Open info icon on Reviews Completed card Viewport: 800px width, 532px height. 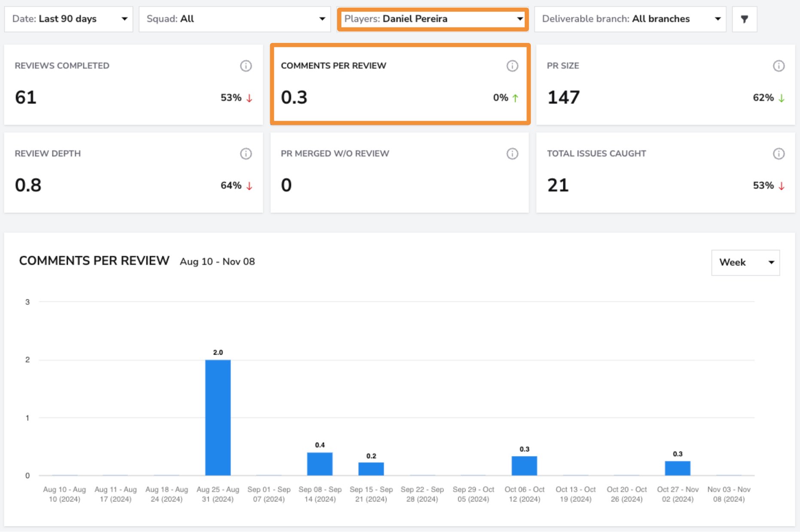[246, 66]
